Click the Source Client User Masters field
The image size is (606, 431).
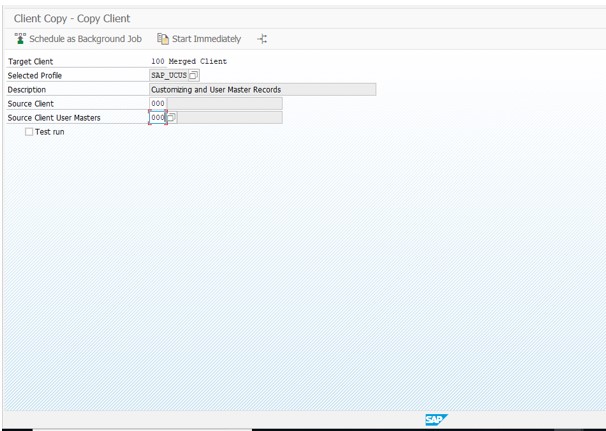click(x=158, y=118)
